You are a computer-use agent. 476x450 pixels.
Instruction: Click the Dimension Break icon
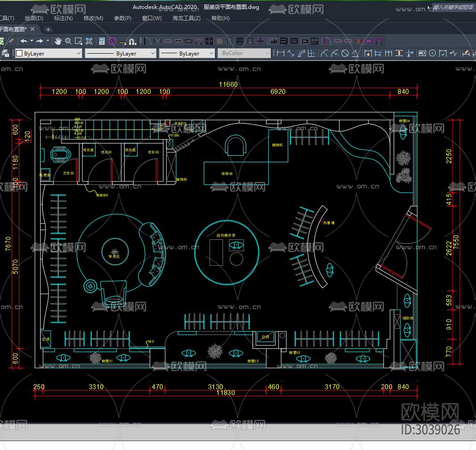(409, 54)
